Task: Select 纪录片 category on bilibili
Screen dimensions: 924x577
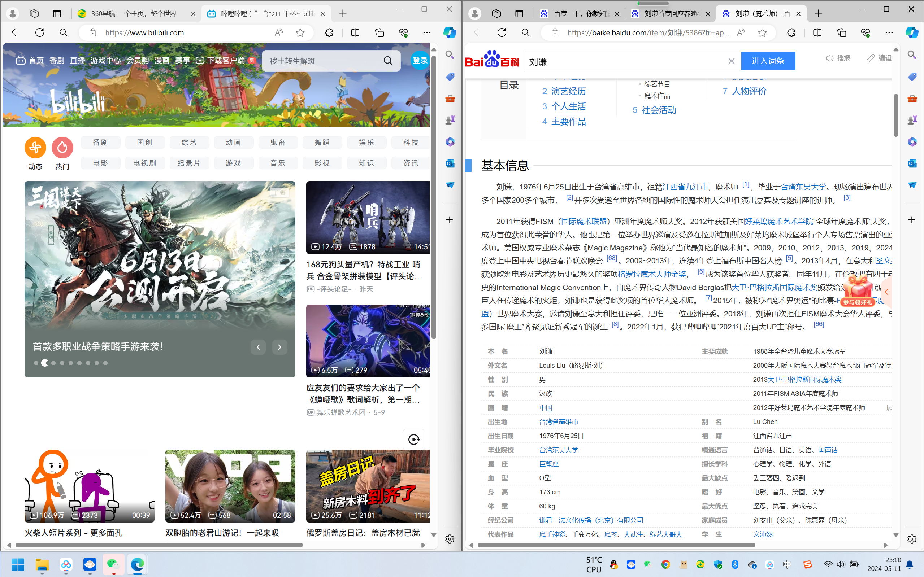Action: click(188, 163)
